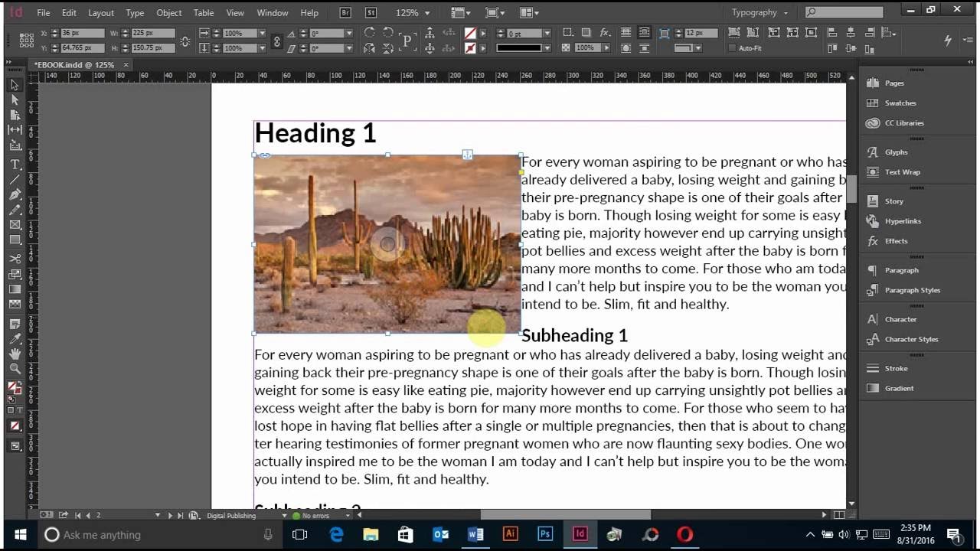Launch Adobe Bridge via the Br button

pos(345,12)
